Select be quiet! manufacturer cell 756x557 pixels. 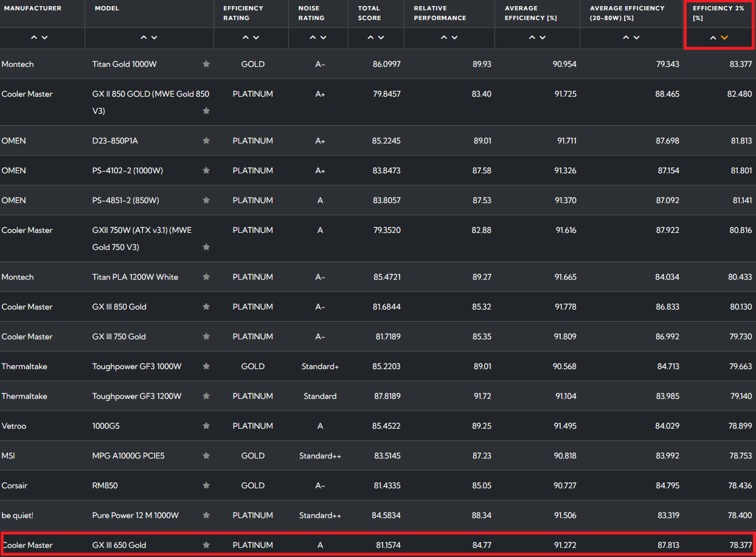(x=18, y=515)
